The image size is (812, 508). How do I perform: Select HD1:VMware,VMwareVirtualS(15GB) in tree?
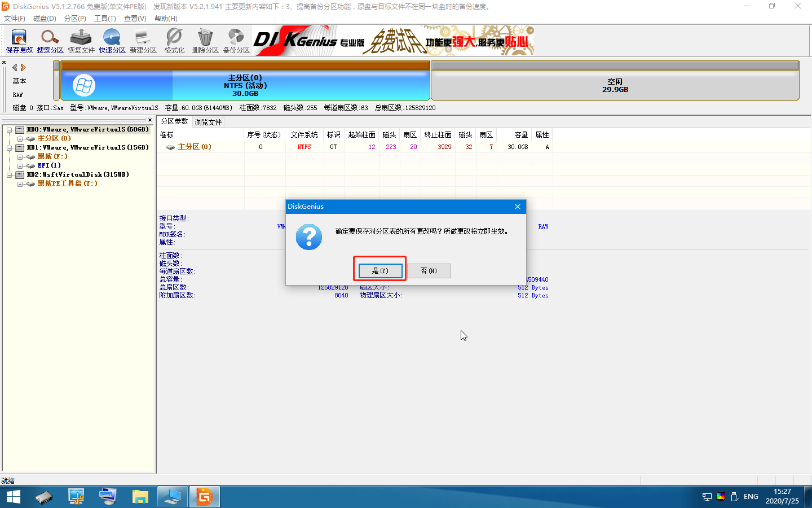coord(87,147)
